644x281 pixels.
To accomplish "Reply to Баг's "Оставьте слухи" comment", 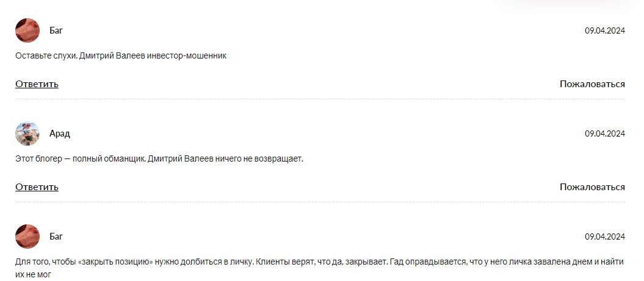I will tap(37, 84).
